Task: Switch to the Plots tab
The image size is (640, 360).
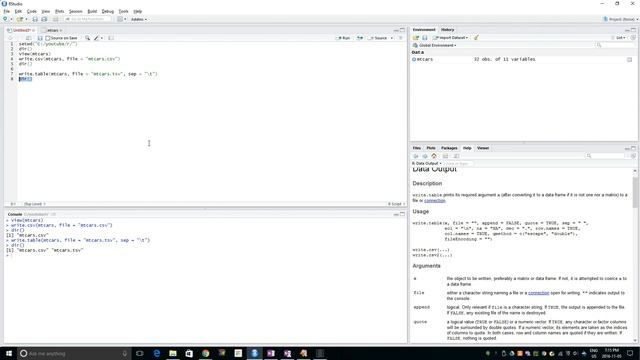Action: pyautogui.click(x=431, y=148)
